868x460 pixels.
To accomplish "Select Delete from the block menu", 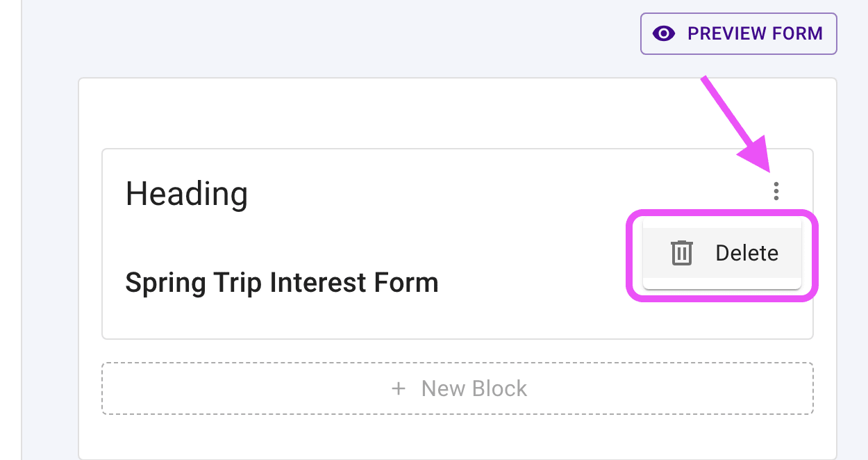I will click(722, 253).
